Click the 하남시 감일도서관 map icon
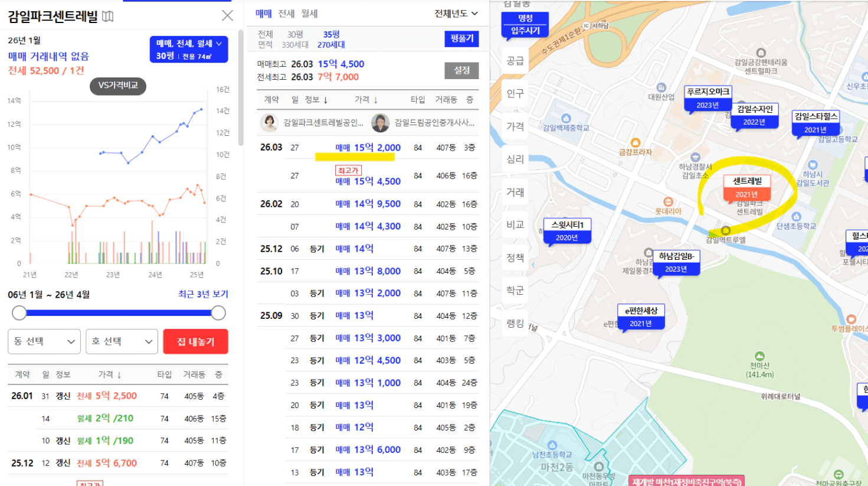 [813, 165]
